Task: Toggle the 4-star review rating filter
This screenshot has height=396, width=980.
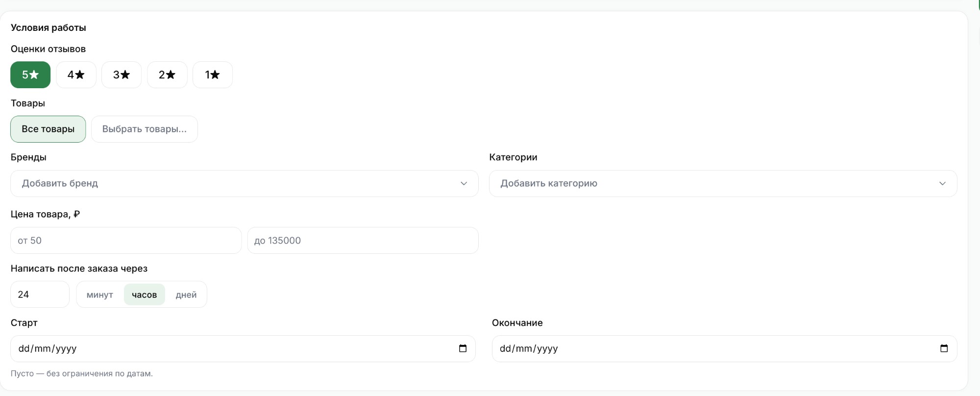Action: [x=76, y=74]
